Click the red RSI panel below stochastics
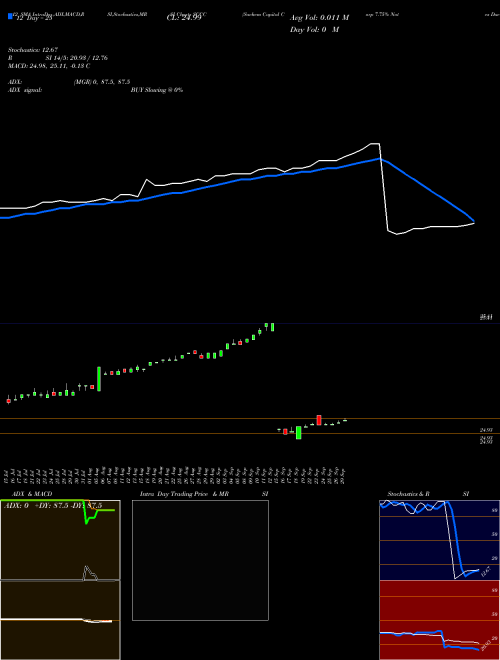This screenshot has height=660, width=500. [x=439, y=620]
